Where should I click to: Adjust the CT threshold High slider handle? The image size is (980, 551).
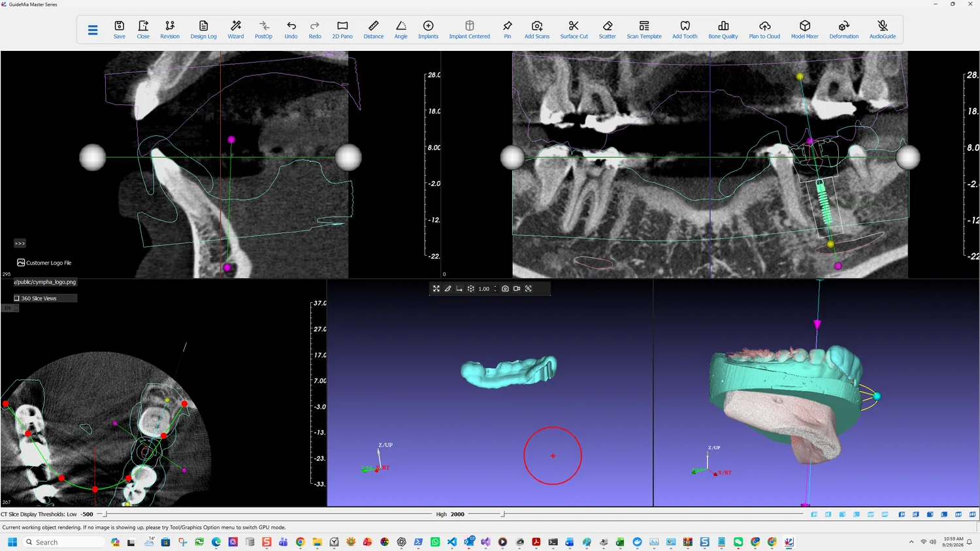click(x=502, y=514)
